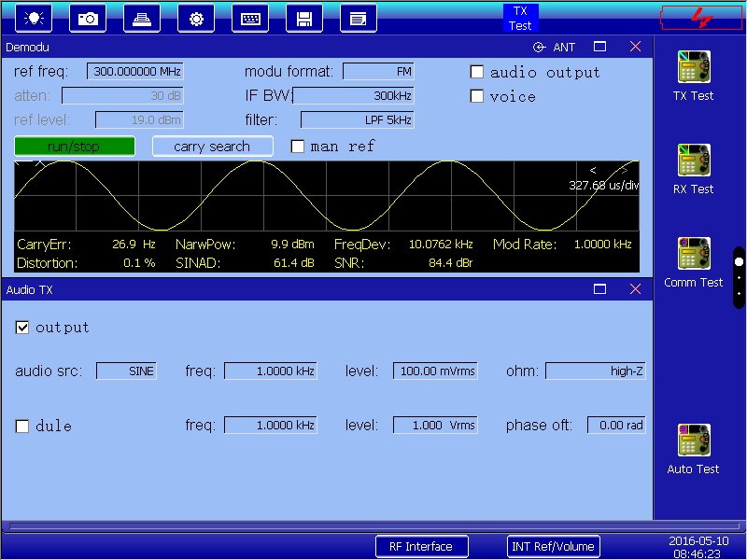Edit audio src freq 1.0000 kHz field
The height and width of the screenshot is (560, 747).
pos(271,371)
